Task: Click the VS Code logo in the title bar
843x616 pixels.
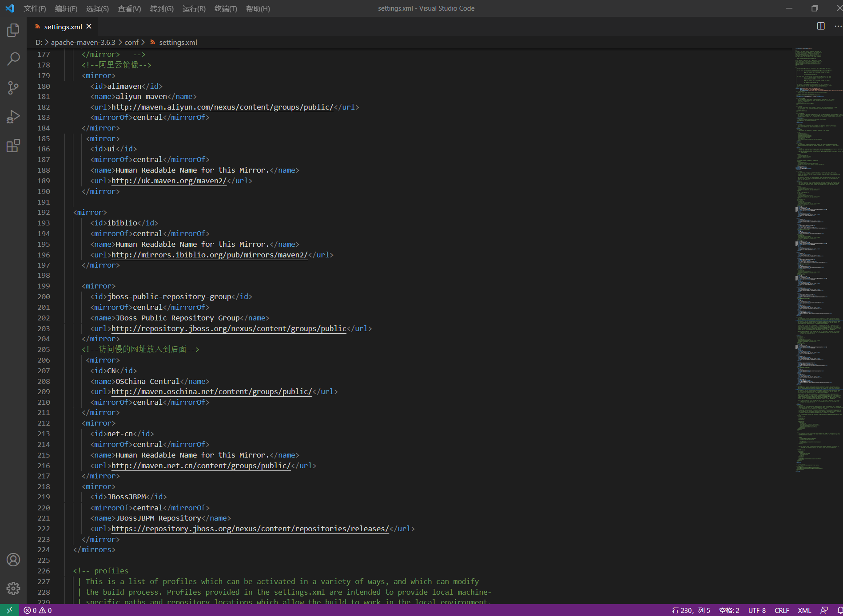Action: click(x=10, y=8)
